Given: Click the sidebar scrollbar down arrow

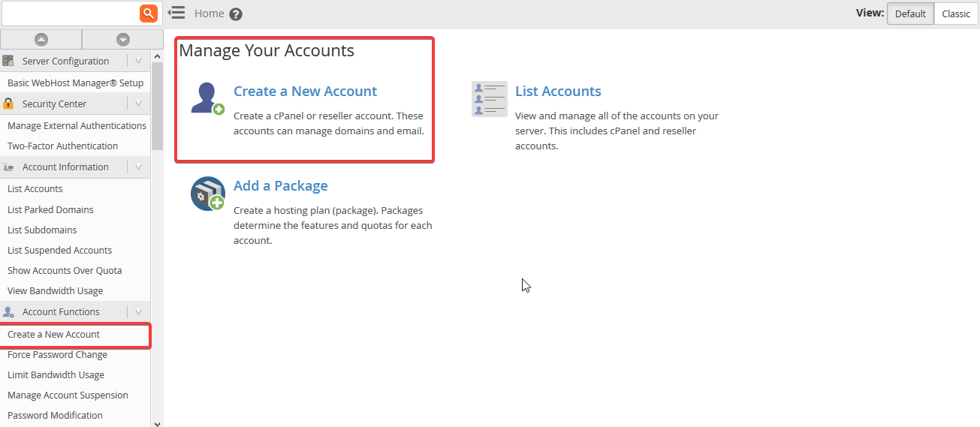Looking at the screenshot, I should click(x=157, y=422).
